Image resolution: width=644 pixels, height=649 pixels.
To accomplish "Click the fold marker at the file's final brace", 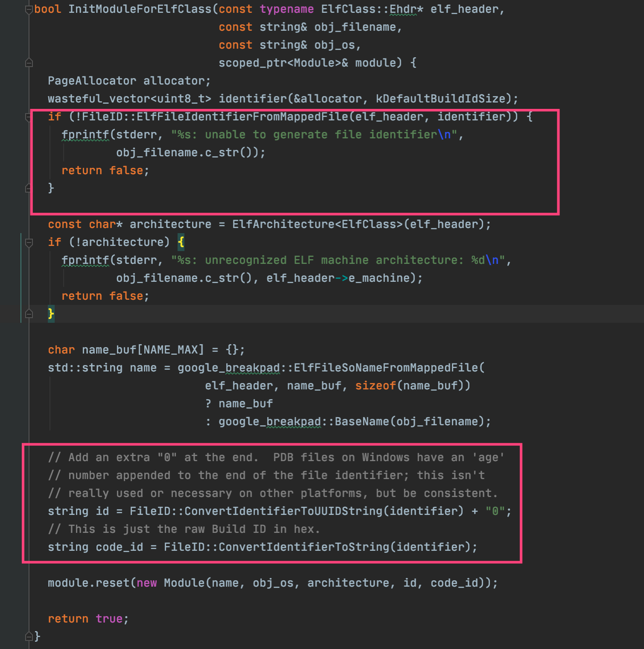I will (x=29, y=636).
